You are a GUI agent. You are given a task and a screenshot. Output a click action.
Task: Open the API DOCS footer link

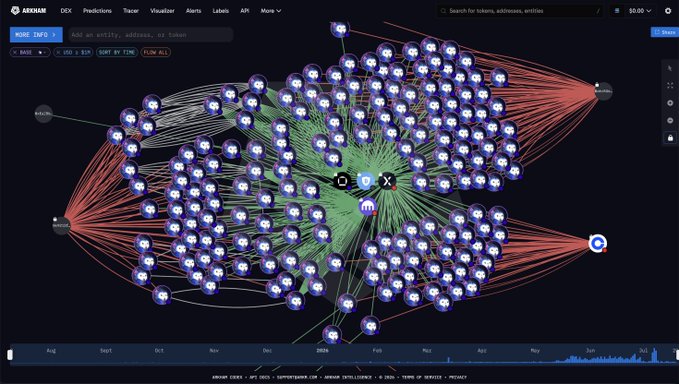(259, 377)
